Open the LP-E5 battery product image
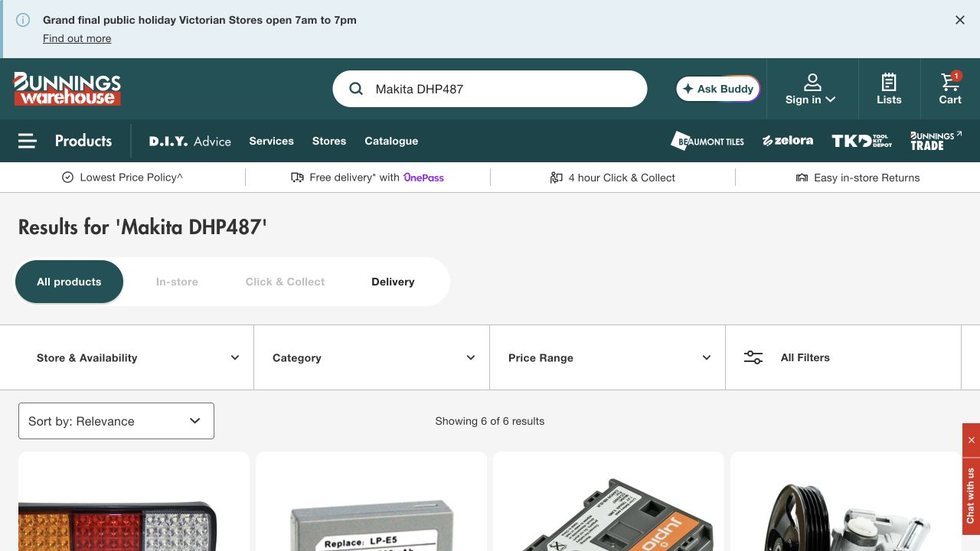Image resolution: width=980 pixels, height=551 pixels. point(371,502)
